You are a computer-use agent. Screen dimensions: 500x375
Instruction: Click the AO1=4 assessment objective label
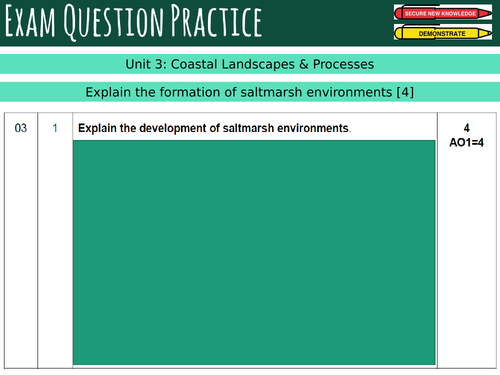coord(467,143)
